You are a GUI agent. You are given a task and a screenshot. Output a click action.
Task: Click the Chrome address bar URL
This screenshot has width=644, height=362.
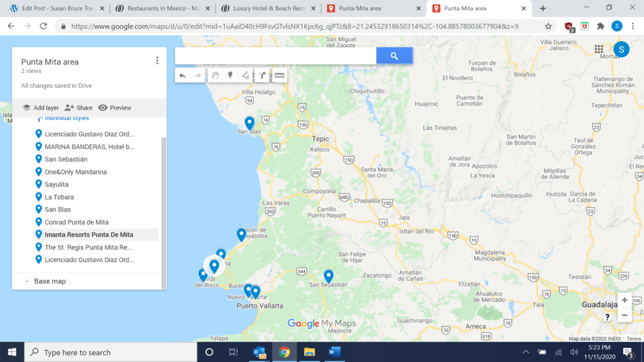click(294, 26)
